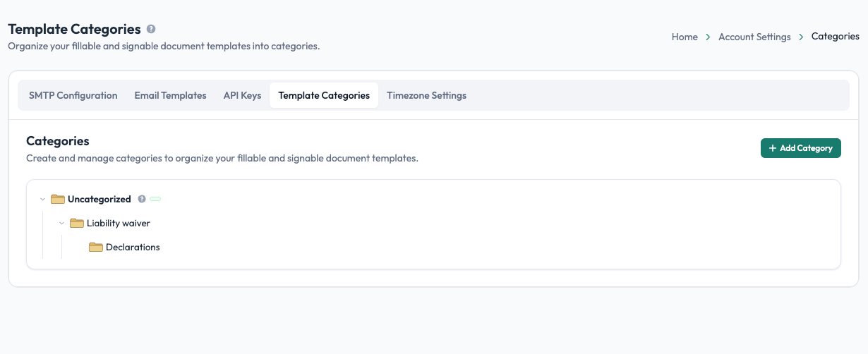The width and height of the screenshot is (868, 354).
Task: Click the Template Categories page title
Action: (x=74, y=29)
